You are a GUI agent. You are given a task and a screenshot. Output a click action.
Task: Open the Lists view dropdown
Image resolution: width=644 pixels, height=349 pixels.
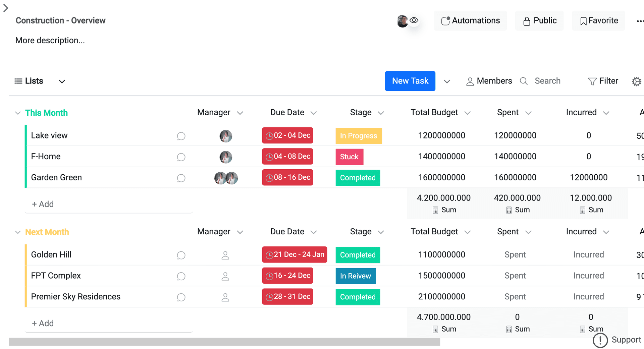[x=62, y=81]
